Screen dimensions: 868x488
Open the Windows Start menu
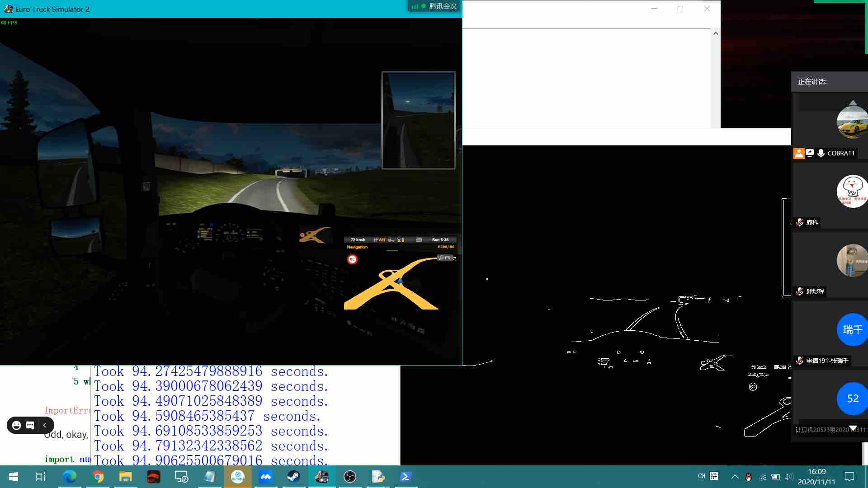click(14, 477)
